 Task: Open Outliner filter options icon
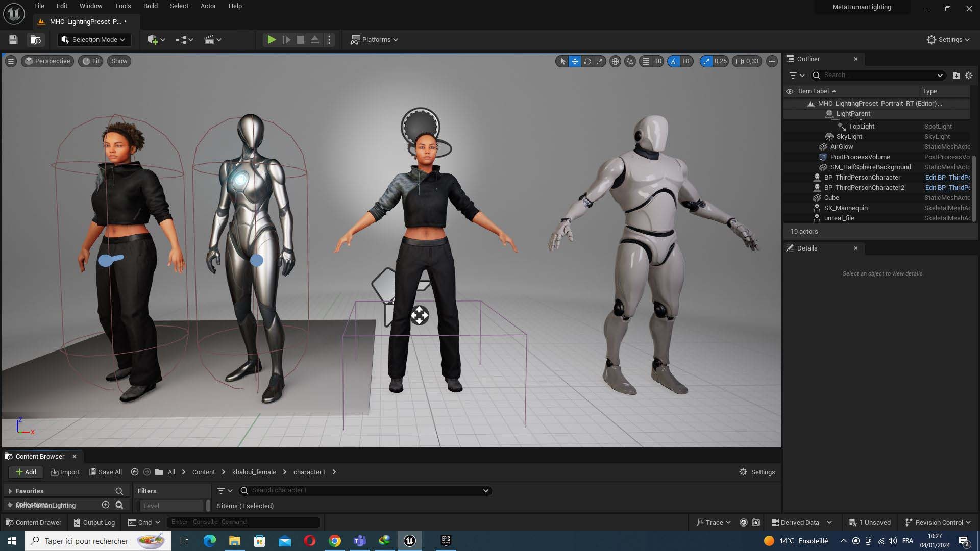click(797, 75)
